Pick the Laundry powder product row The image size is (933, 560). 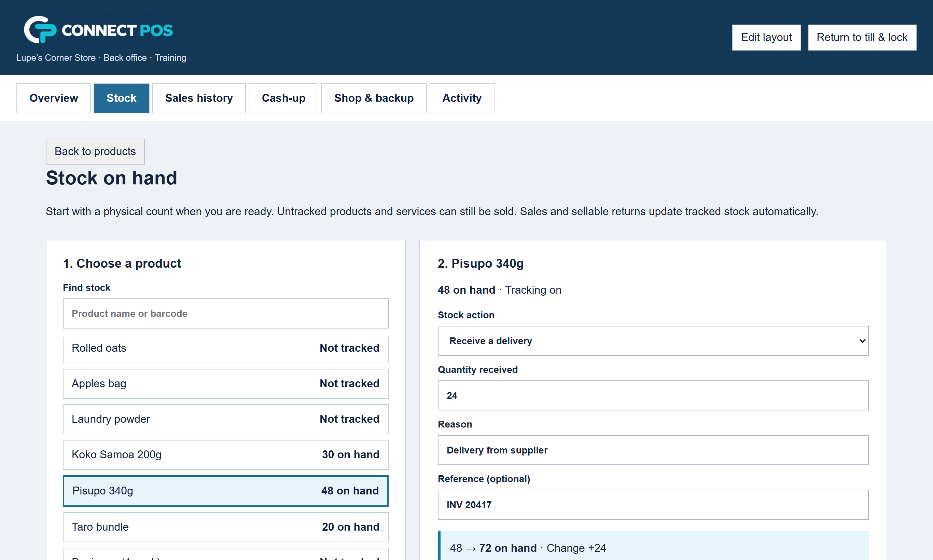tap(226, 419)
